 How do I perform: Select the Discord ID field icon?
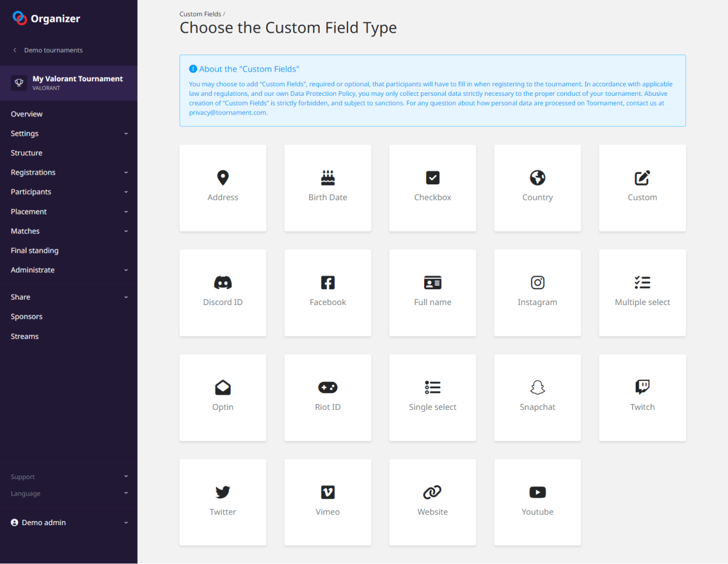[x=223, y=283]
